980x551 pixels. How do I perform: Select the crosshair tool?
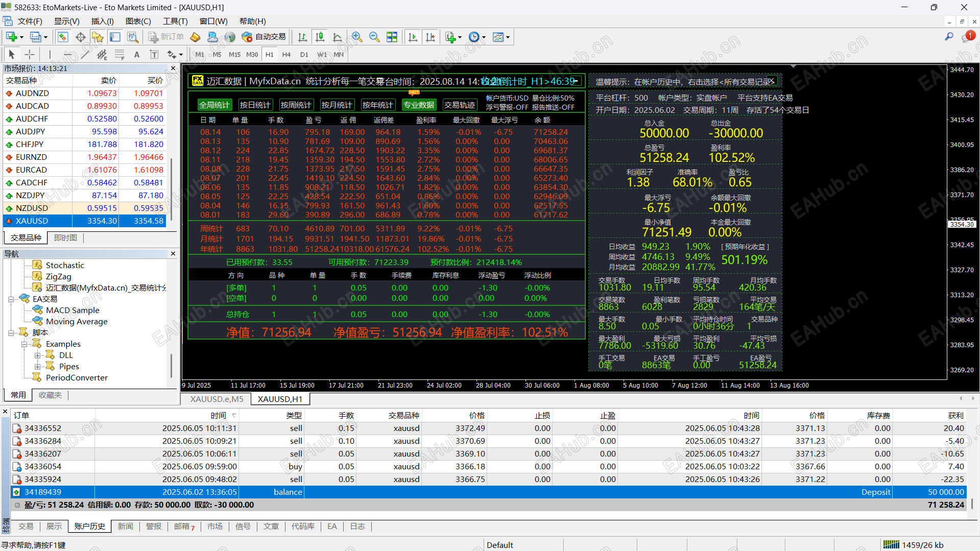30,54
